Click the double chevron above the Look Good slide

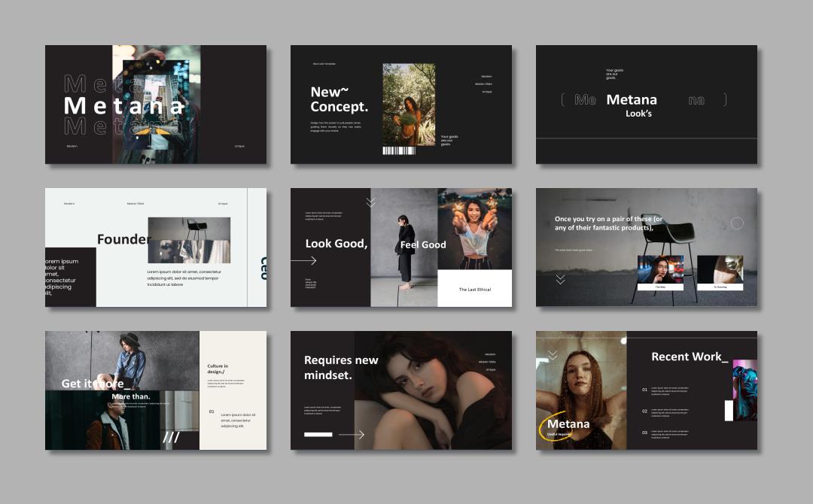[370, 202]
